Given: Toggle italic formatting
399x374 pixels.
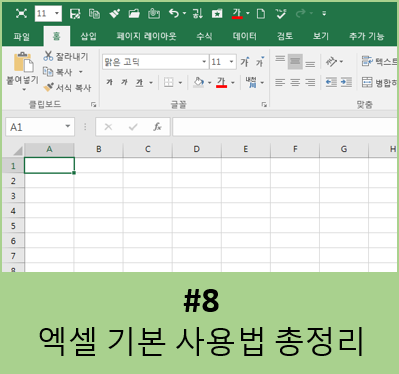Looking at the screenshot, I should point(124,82).
